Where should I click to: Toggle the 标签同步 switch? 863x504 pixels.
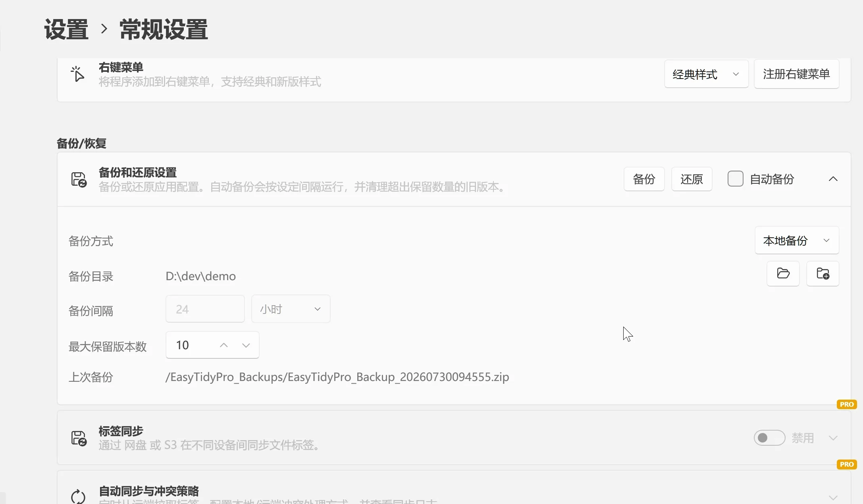[769, 438]
